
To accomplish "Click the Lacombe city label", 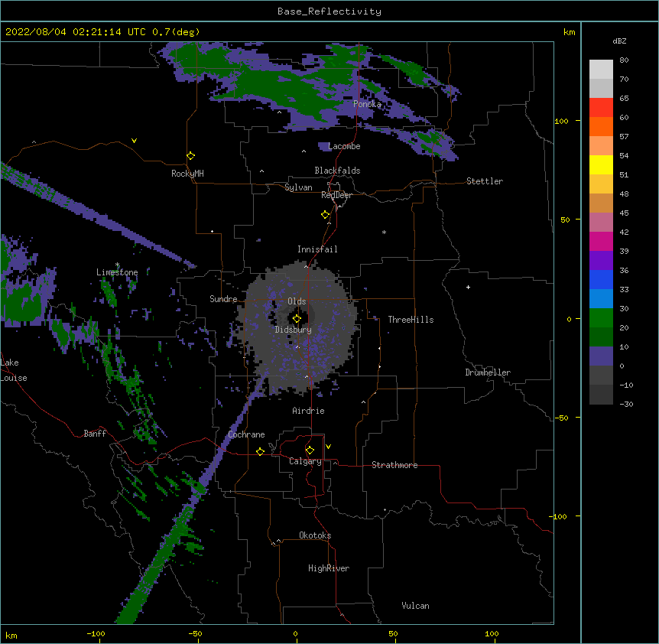I will coord(344,146).
